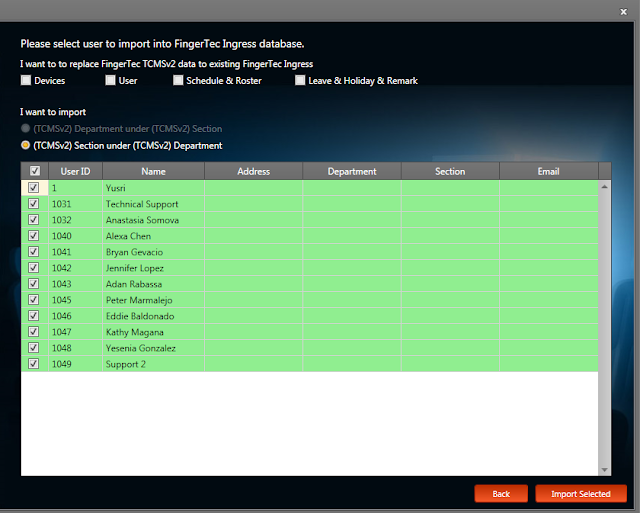Image resolution: width=640 pixels, height=513 pixels.
Task: Uncheck the row for user Yusri
Action: [x=33, y=187]
